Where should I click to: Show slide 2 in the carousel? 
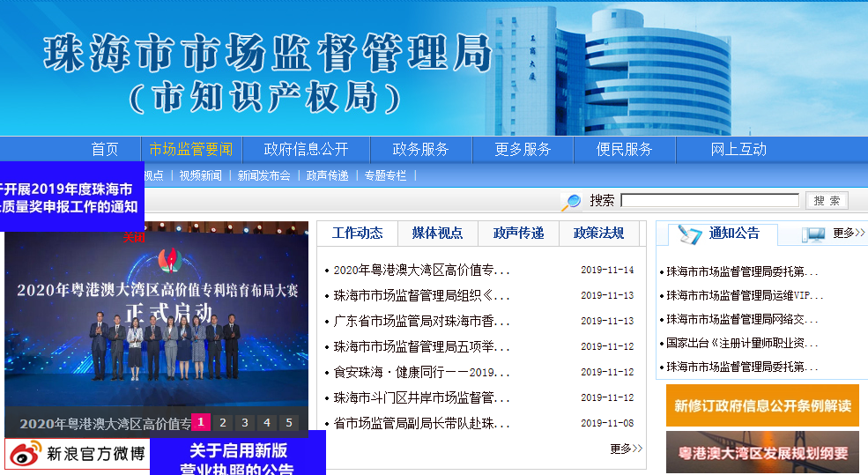(x=223, y=422)
